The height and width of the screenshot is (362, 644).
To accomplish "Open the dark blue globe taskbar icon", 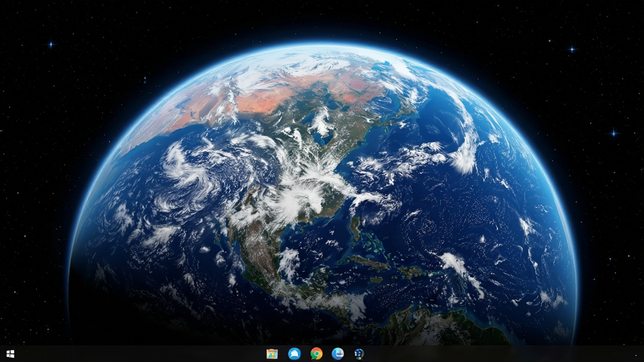I will (359, 354).
